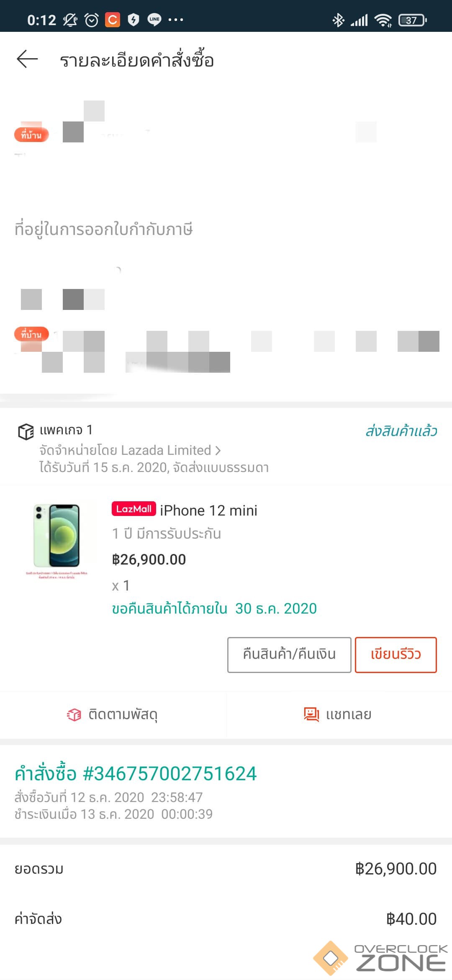Viewport: 452px width, 980px height.
Task: Tap the LazMall badge
Action: point(134,509)
